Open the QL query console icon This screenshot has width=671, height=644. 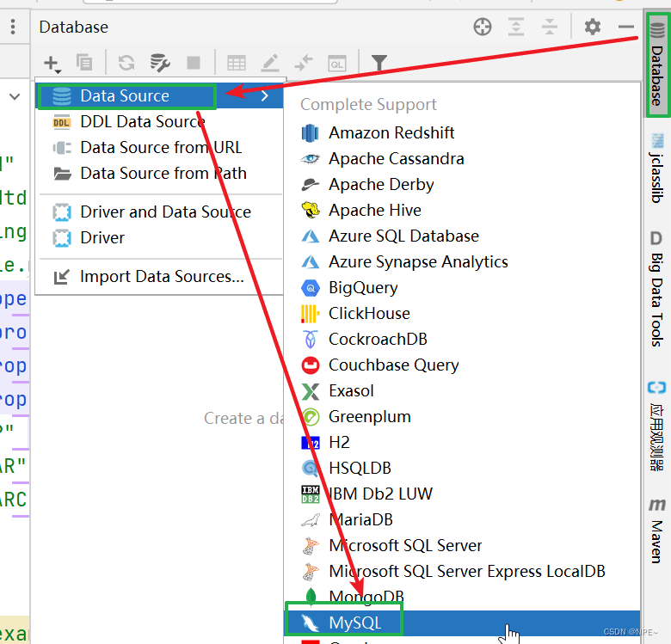pos(337,64)
